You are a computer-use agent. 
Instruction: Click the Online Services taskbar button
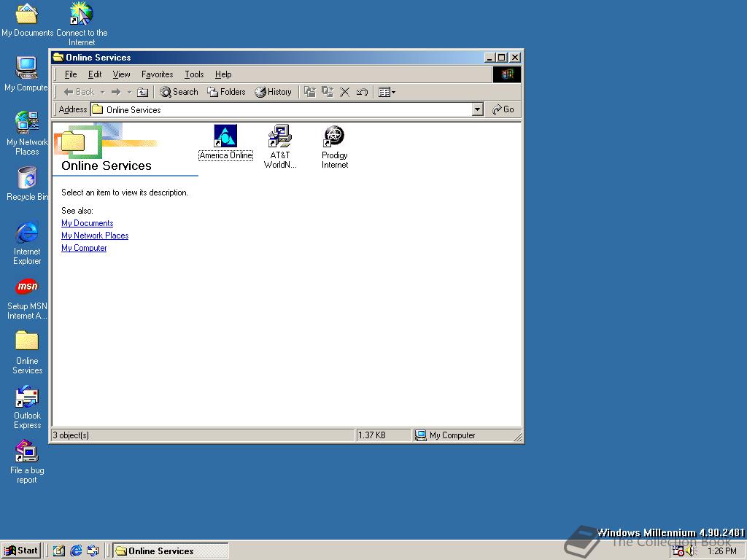(171, 551)
